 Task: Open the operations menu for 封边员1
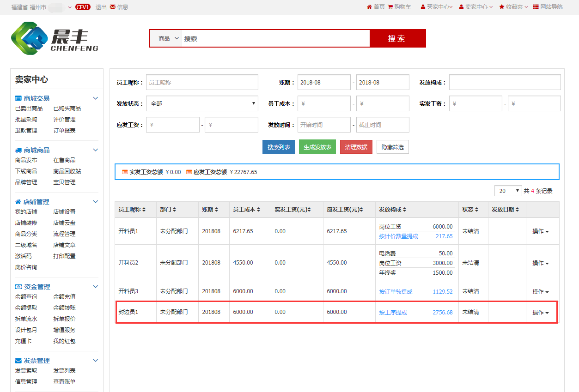coord(540,313)
